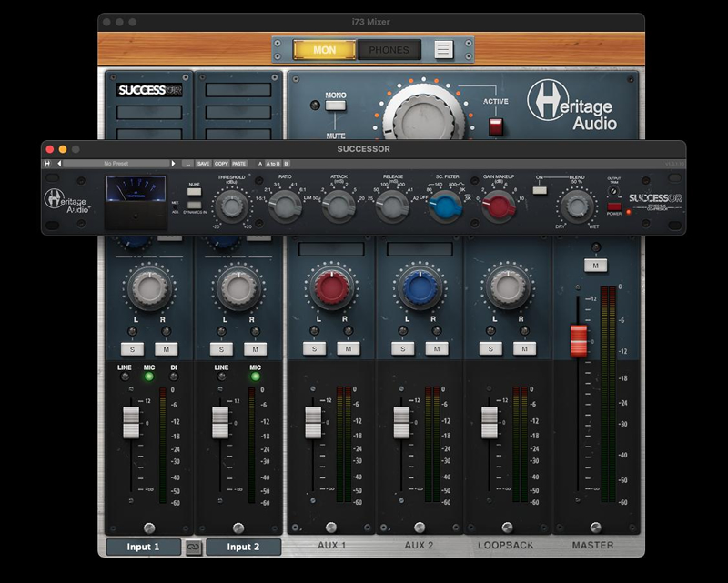This screenshot has width=728, height=583.
Task: Open the first insert slot on Input 2
Action: [x=238, y=90]
